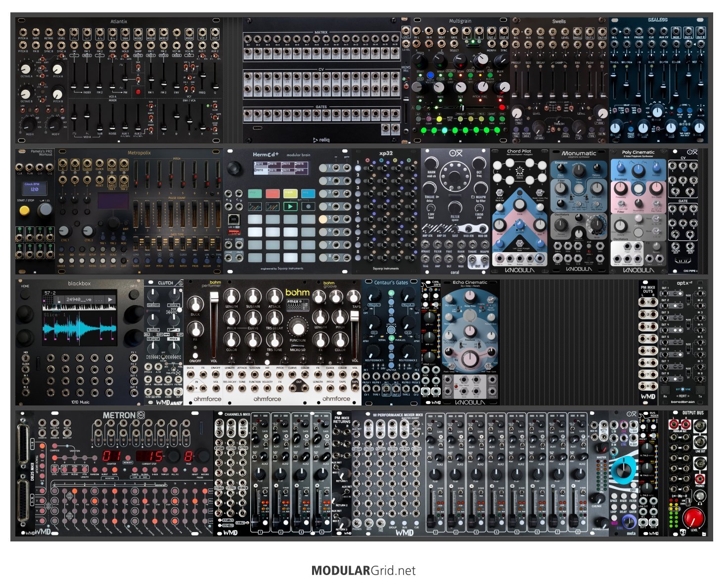
Task: Click the Hermod+ record button beside play
Action: coord(308,206)
